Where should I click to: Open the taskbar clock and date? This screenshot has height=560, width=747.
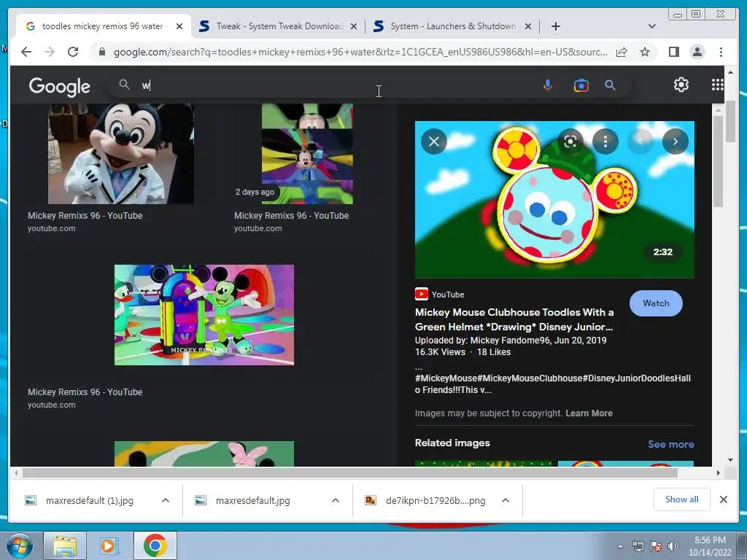click(710, 546)
